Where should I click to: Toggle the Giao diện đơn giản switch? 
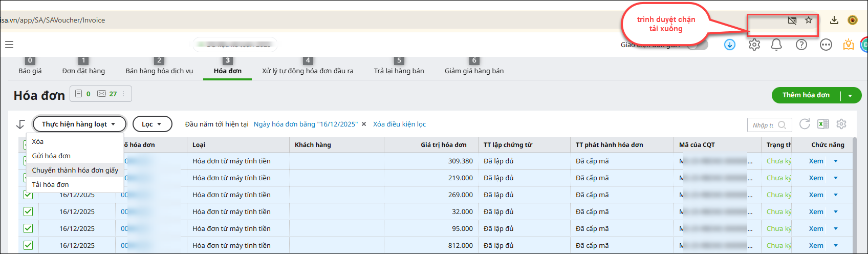pyautogui.click(x=698, y=45)
